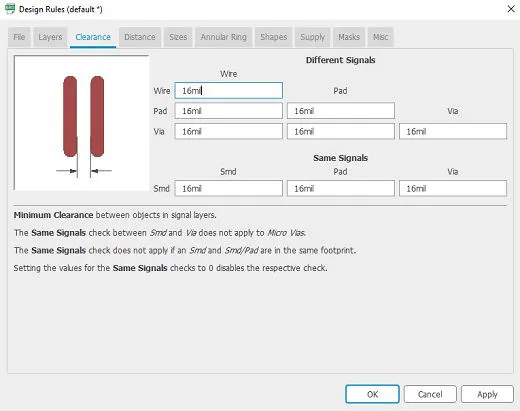Screen dimensions: 520x411
Task: Click the Design Rules window icon
Action: pyautogui.click(x=10, y=9)
